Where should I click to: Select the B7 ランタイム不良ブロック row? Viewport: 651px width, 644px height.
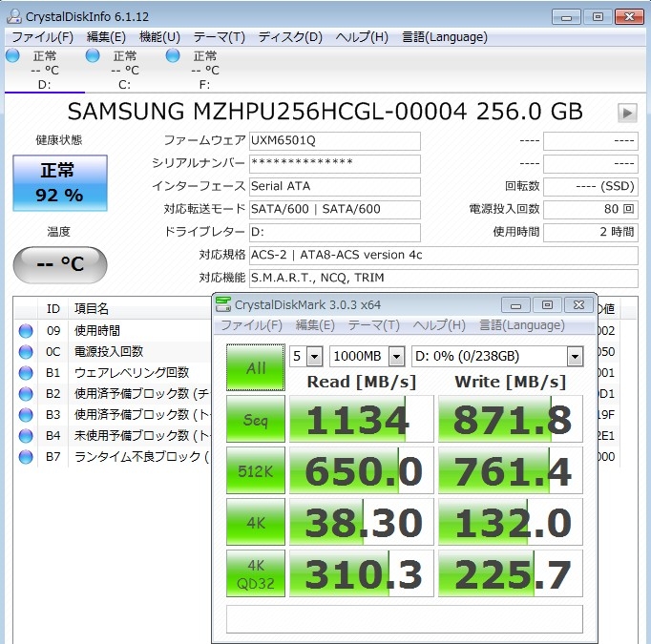pos(113,456)
